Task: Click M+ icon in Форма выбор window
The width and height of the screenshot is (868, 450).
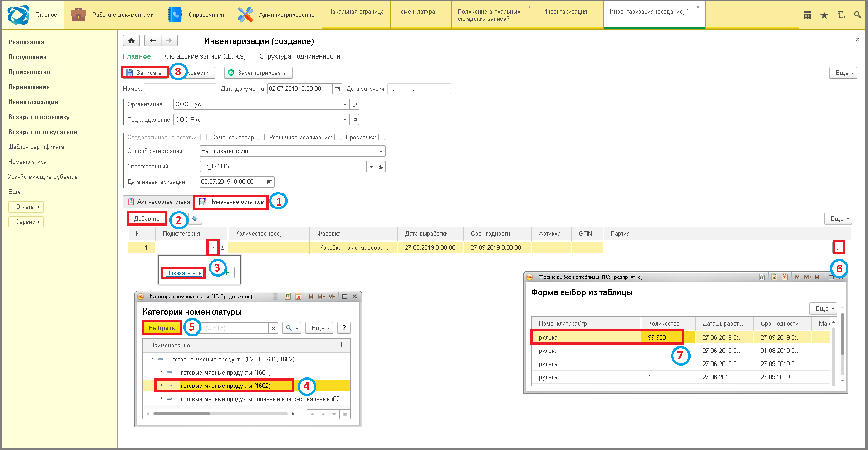Action: click(x=808, y=277)
